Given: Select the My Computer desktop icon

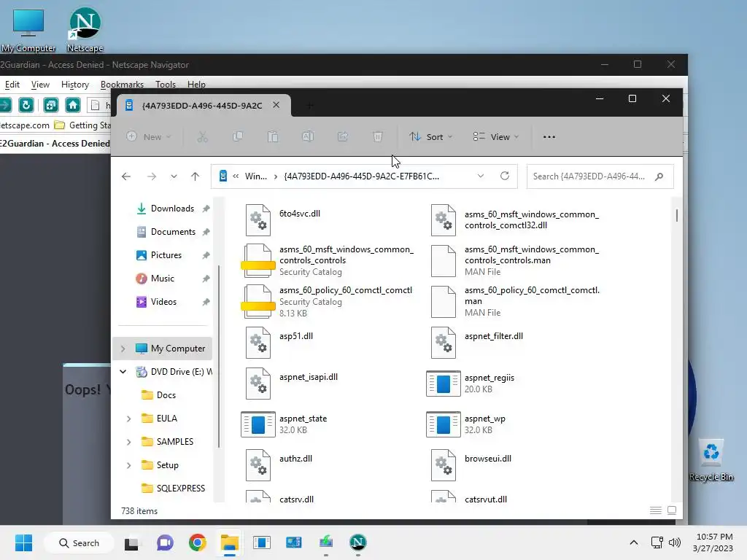Looking at the screenshot, I should tap(28, 30).
